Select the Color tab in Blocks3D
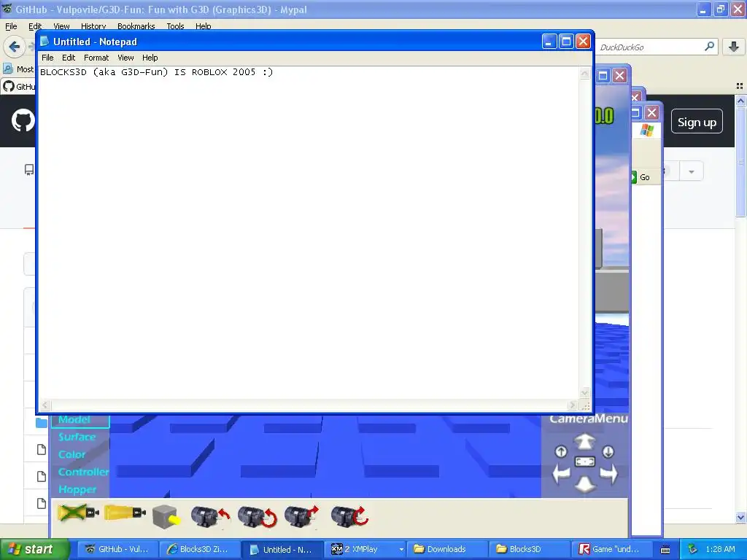Screen dimensions: 747x560 (72, 454)
